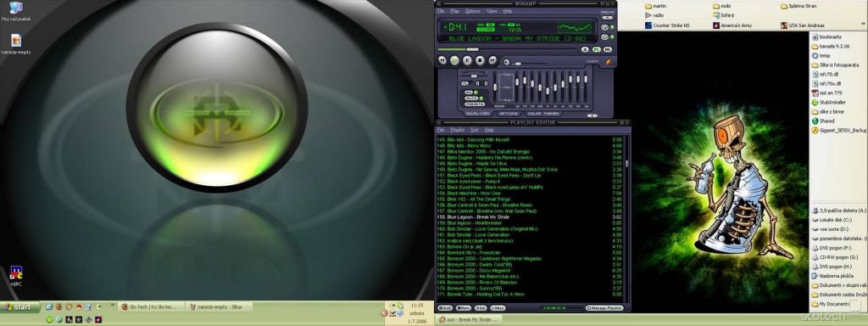Open the StubInstaller item in sidebar
Viewport: 868px width, 326px height.
(x=830, y=102)
